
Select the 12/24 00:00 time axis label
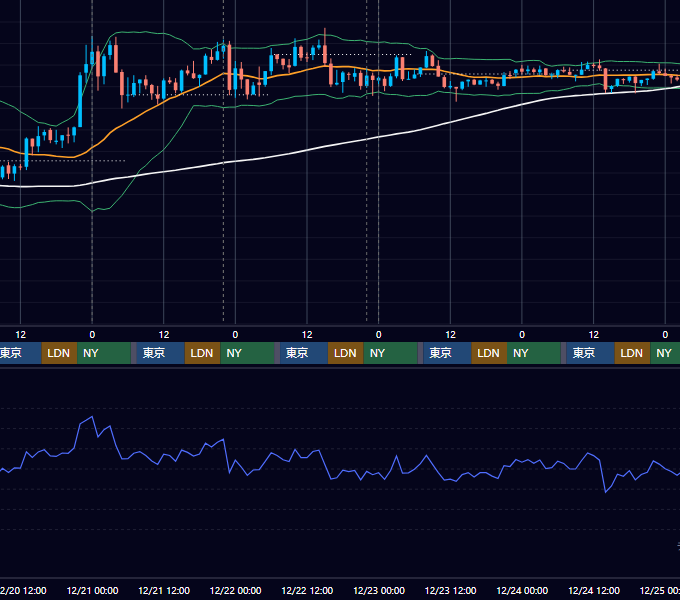522,590
